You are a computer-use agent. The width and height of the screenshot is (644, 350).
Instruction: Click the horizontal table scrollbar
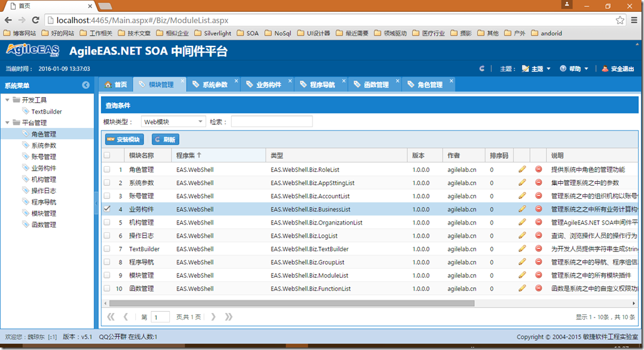coord(291,303)
